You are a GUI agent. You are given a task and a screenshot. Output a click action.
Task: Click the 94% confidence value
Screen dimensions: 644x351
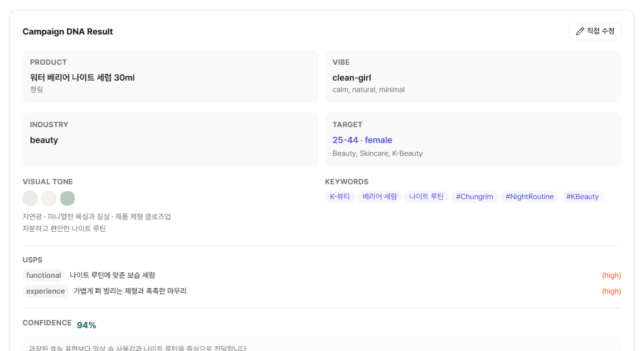point(87,325)
